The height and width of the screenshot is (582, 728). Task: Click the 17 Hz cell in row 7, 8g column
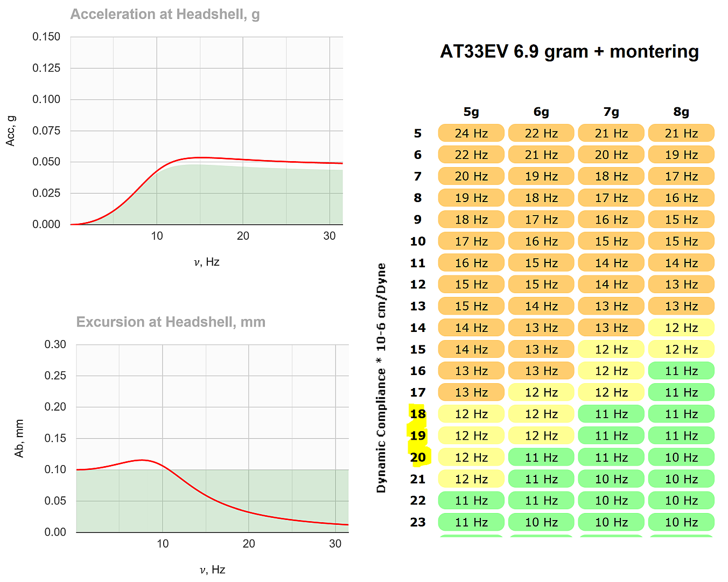click(x=681, y=176)
